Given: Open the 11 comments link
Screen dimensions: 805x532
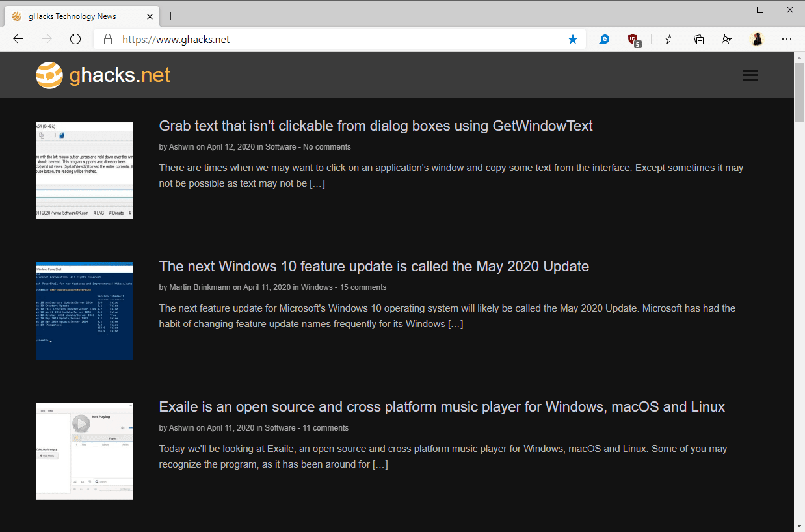Looking at the screenshot, I should coord(326,428).
